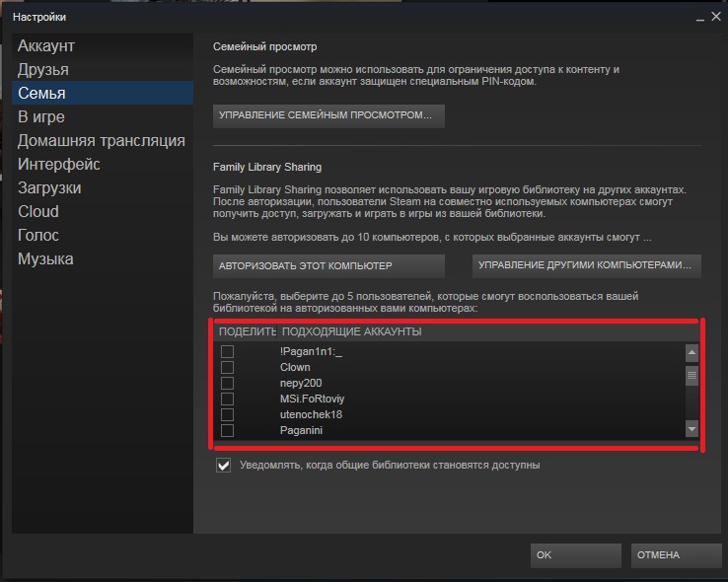This screenshot has height=582, width=728.
Task: Select the account name utenochek18
Action: coord(311,414)
